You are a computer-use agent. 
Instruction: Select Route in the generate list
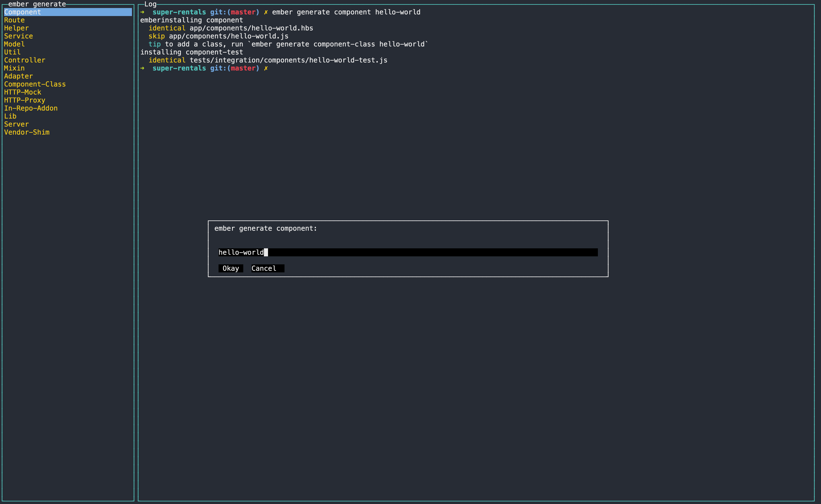coord(14,20)
